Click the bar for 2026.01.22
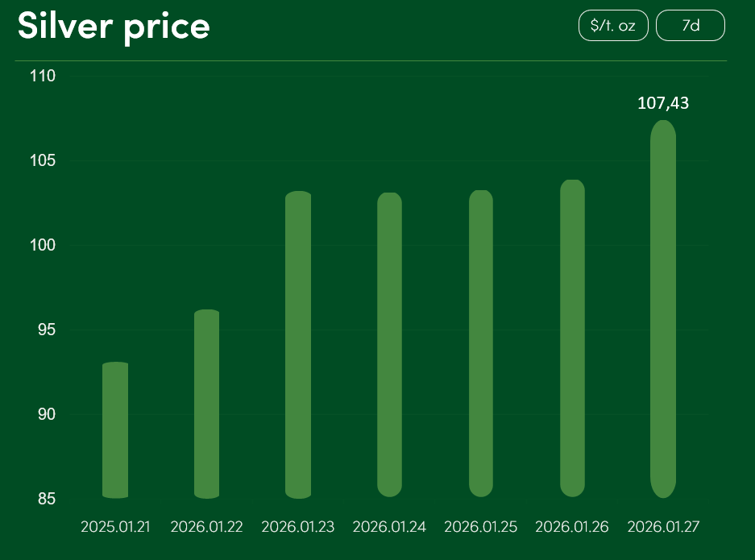This screenshot has width=755, height=560. point(207,404)
